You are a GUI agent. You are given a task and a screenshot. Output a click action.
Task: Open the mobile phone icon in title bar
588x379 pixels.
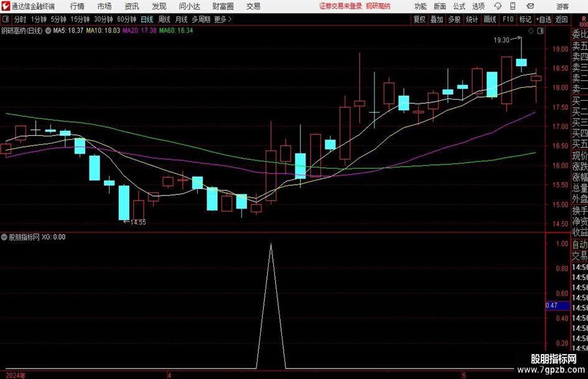tap(513, 6)
